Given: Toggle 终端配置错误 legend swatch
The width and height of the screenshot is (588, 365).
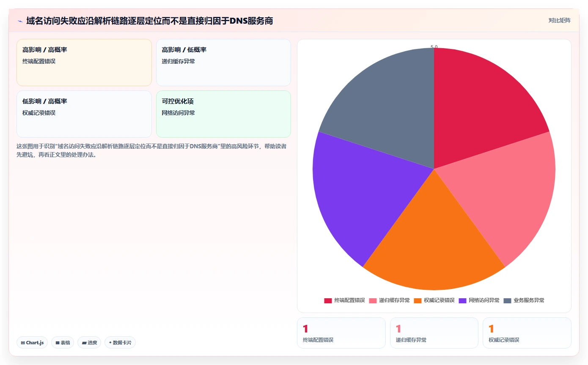Looking at the screenshot, I should pyautogui.click(x=328, y=300).
